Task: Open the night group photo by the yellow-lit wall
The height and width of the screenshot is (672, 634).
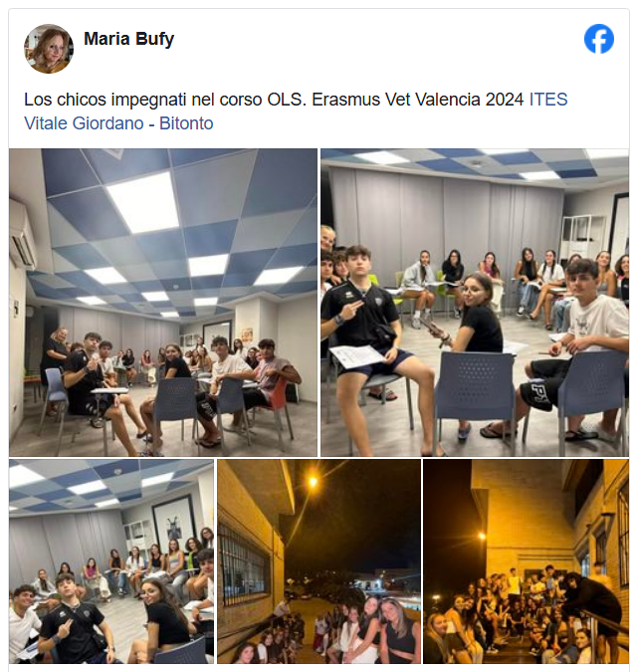Action: 527,561
